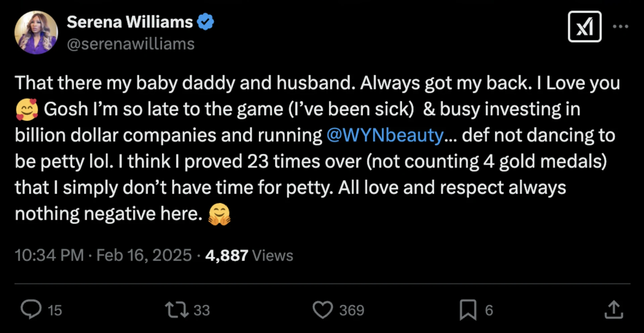This screenshot has width=644, height=333.
Task: Open Serena Williams profile picture
Action: (36, 32)
